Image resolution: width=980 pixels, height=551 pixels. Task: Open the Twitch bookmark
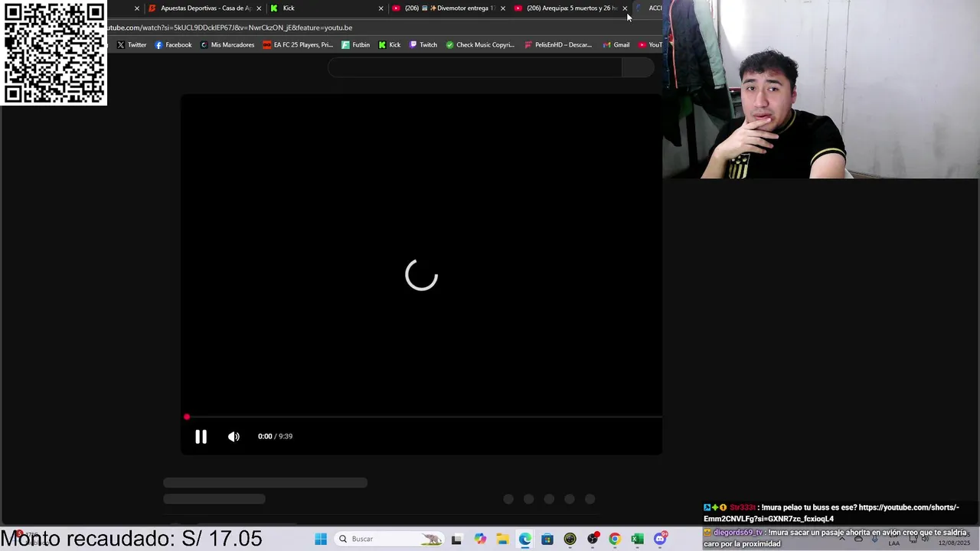click(423, 45)
